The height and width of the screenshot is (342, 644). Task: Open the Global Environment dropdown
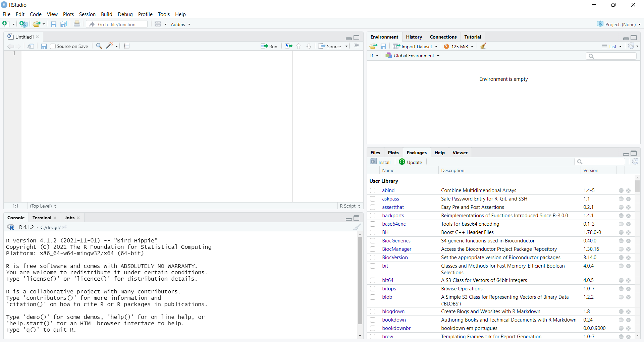pyautogui.click(x=413, y=56)
